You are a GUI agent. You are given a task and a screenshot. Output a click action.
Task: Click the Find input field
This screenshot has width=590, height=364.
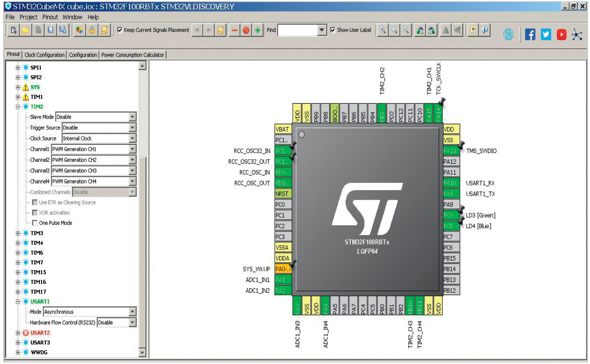tap(298, 30)
